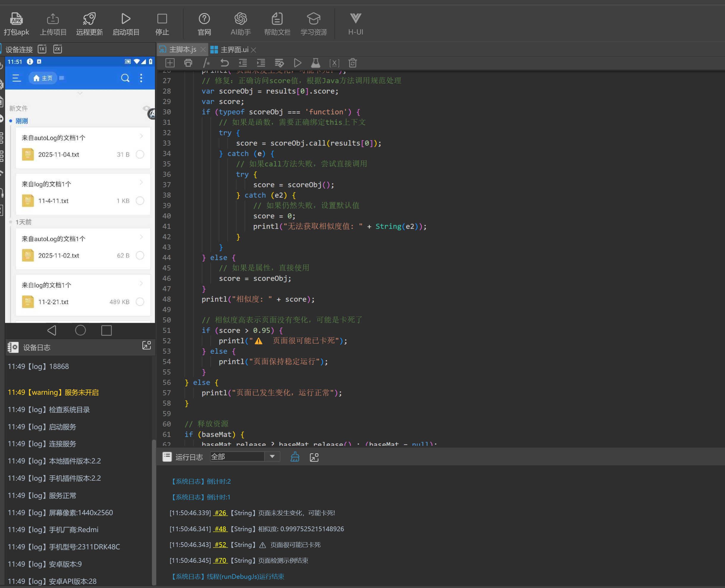
Task: Open the 全部 log filter dropdown
Action: 272,457
